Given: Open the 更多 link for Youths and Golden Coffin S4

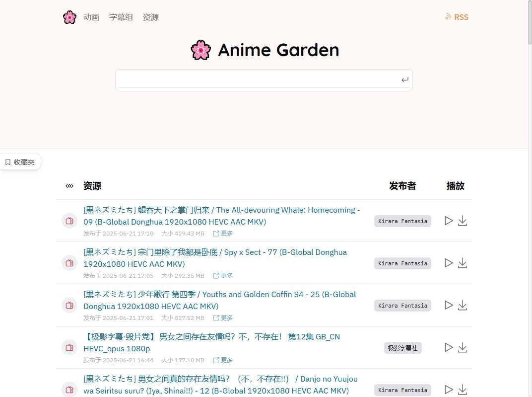Looking at the screenshot, I should click(226, 318).
